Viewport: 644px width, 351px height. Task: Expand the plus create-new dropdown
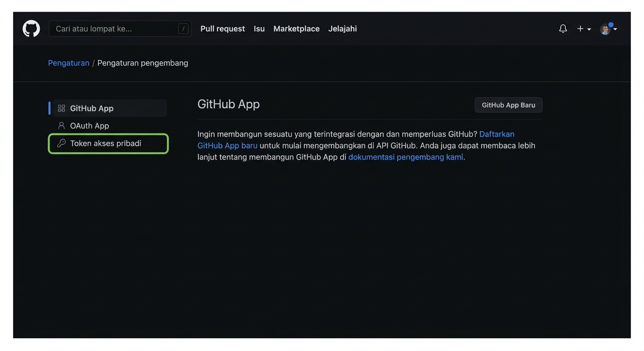point(584,29)
